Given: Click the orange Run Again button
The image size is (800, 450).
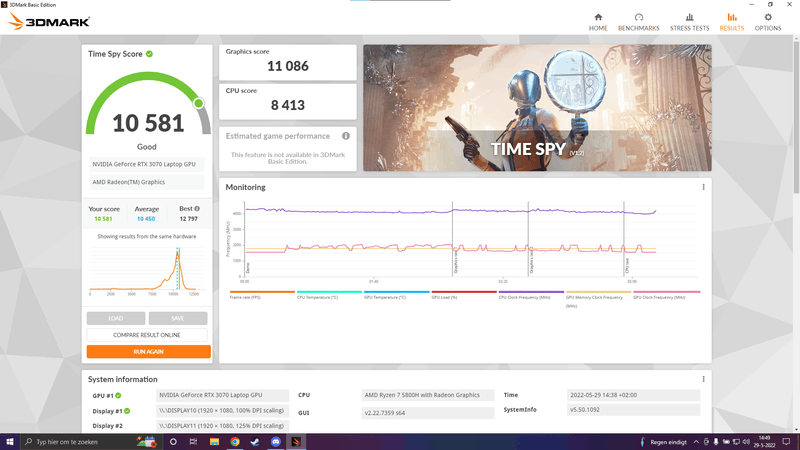Looking at the screenshot, I should pyautogui.click(x=148, y=352).
